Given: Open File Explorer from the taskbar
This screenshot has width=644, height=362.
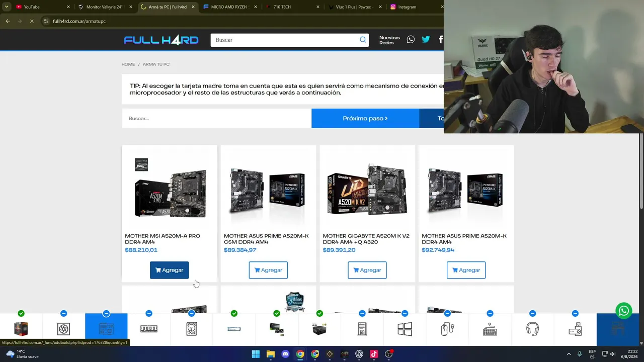Looking at the screenshot, I should pyautogui.click(x=270, y=354).
